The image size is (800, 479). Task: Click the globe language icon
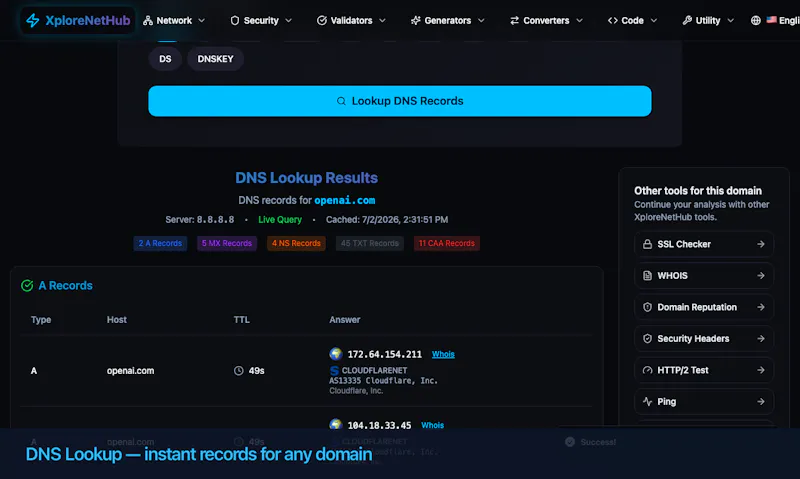[756, 20]
